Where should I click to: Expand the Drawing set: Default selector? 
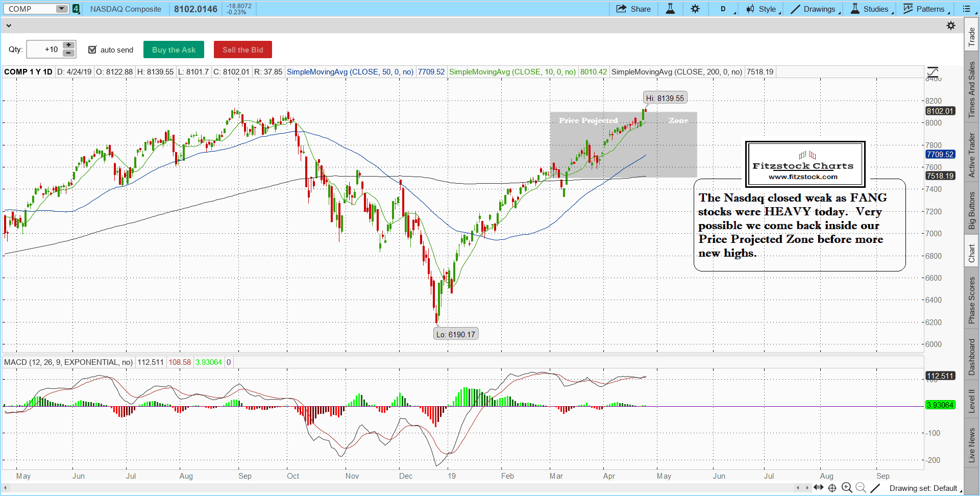925,488
